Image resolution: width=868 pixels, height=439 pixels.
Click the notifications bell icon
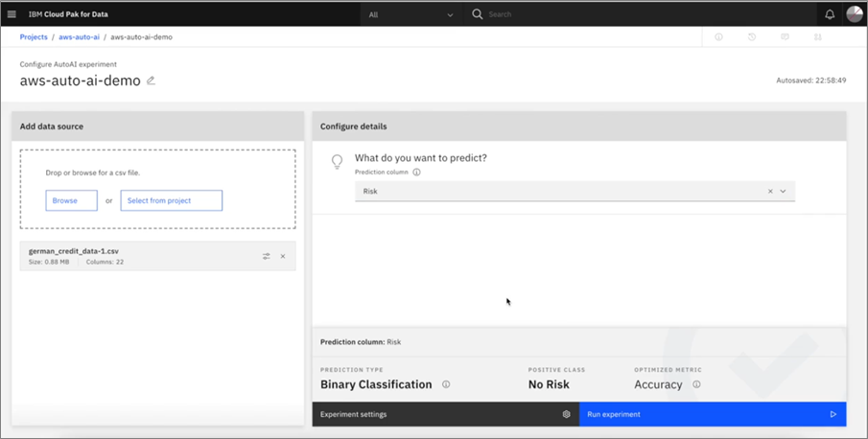coord(830,14)
